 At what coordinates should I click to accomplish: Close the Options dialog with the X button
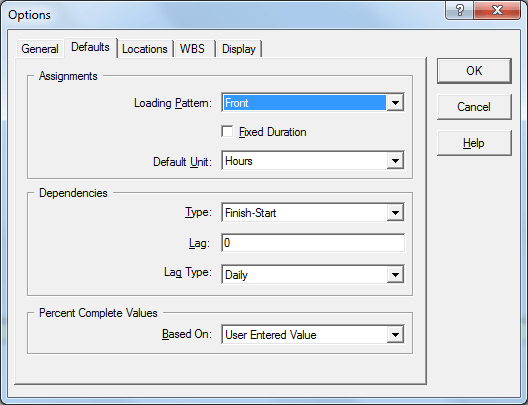(497, 10)
